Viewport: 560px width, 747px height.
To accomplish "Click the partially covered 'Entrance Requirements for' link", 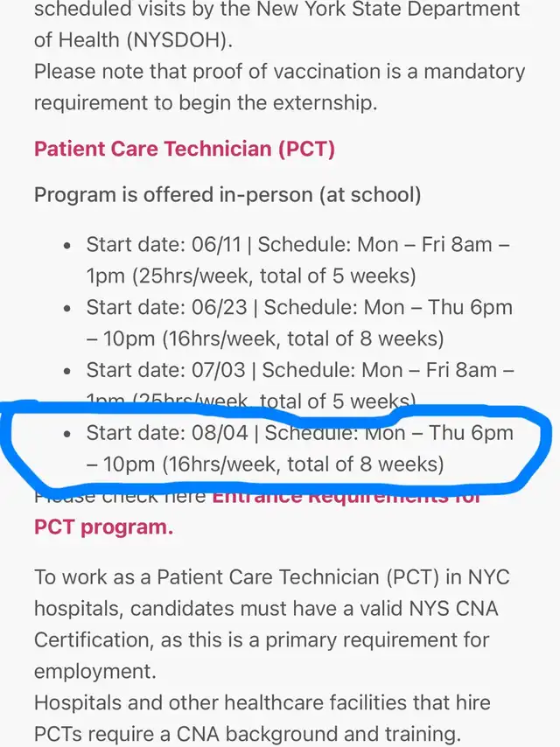I will click(x=346, y=497).
